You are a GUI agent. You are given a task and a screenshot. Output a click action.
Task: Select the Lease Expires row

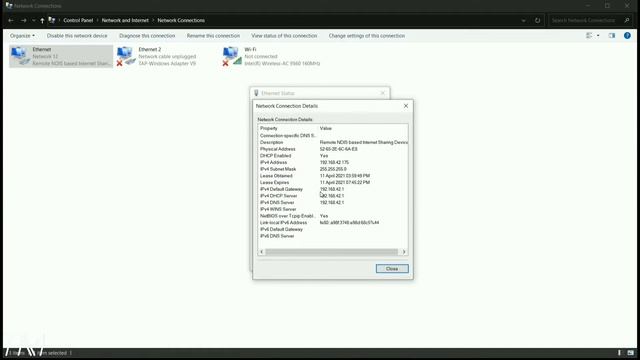click(x=333, y=182)
